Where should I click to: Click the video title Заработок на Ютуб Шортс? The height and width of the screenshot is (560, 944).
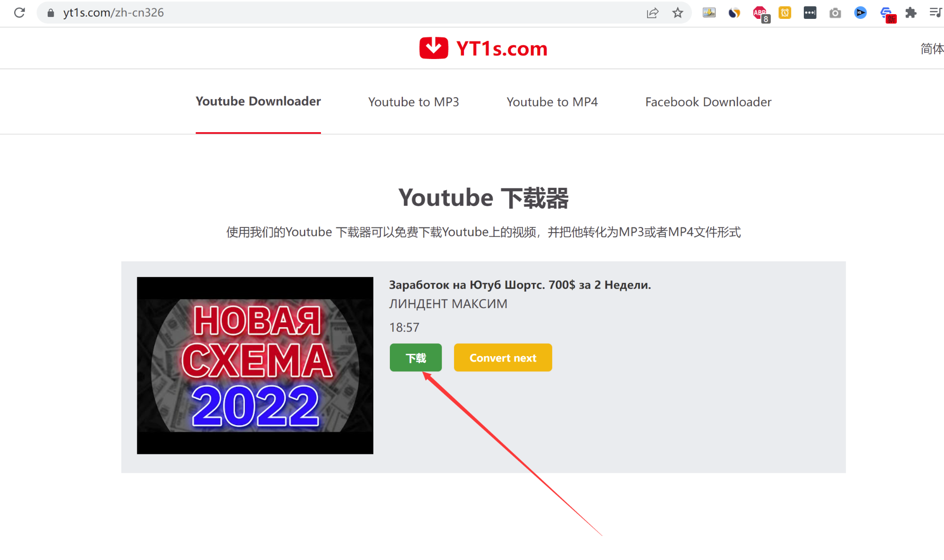(520, 285)
